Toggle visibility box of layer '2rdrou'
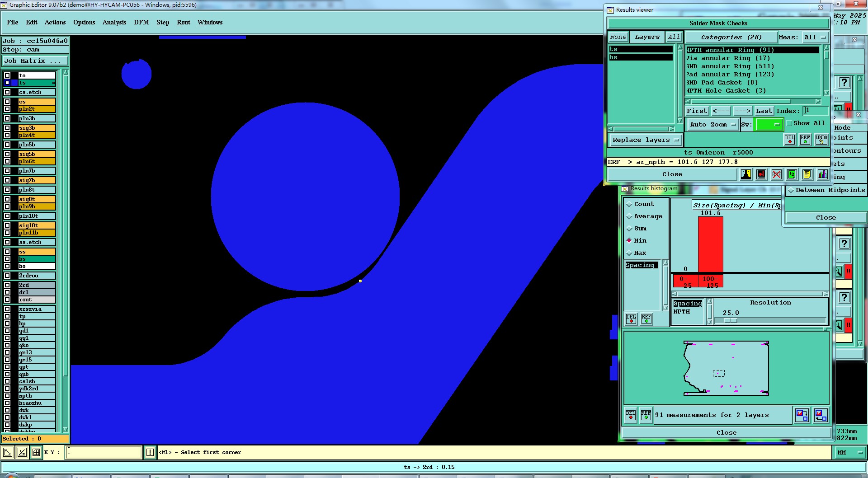The width and height of the screenshot is (868, 478). click(7, 276)
